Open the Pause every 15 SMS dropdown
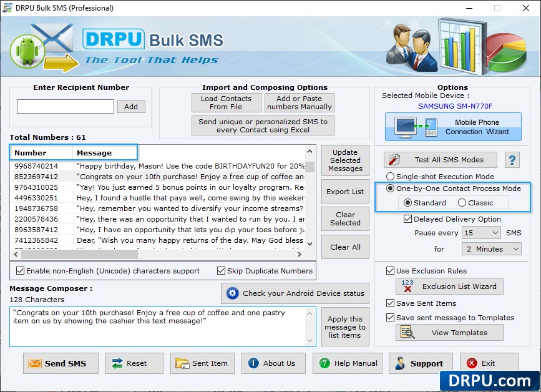Image resolution: width=541 pixels, height=392 pixels. 481,233
